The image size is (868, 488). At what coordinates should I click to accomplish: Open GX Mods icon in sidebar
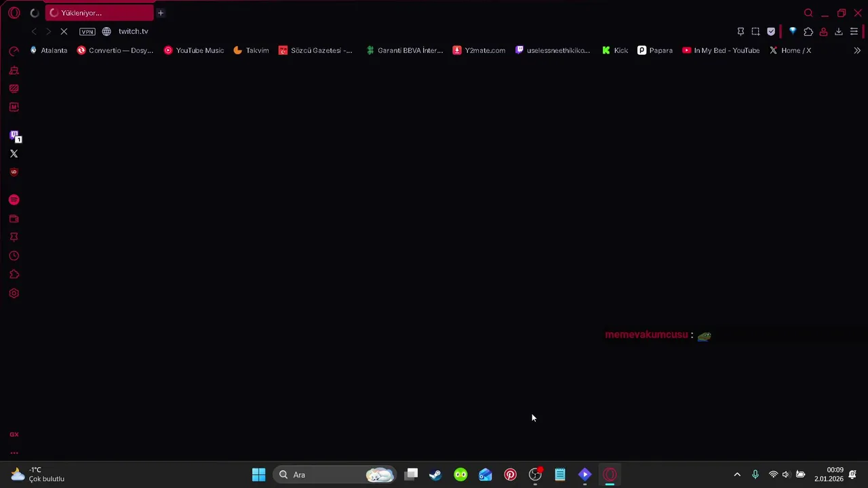14,107
